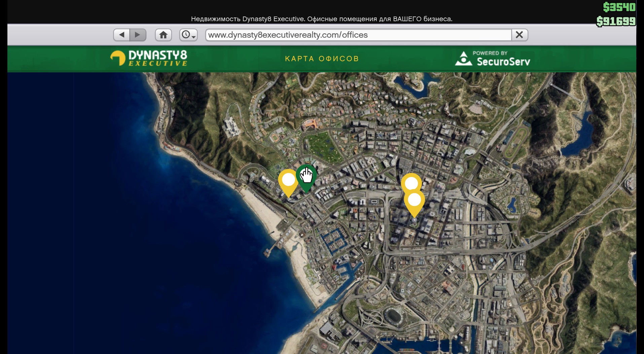Select the green highlighted office map pin
This screenshot has height=354, width=644.
click(306, 178)
